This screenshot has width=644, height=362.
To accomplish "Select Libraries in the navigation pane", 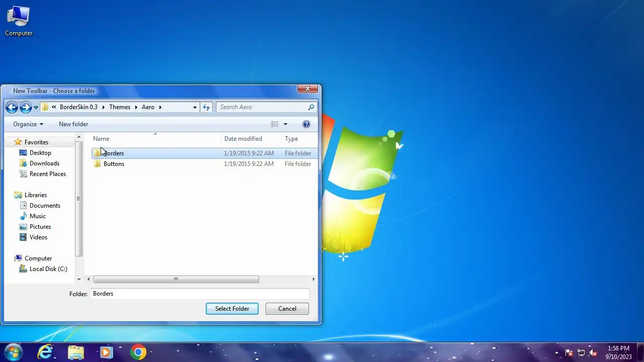I will 36,195.
